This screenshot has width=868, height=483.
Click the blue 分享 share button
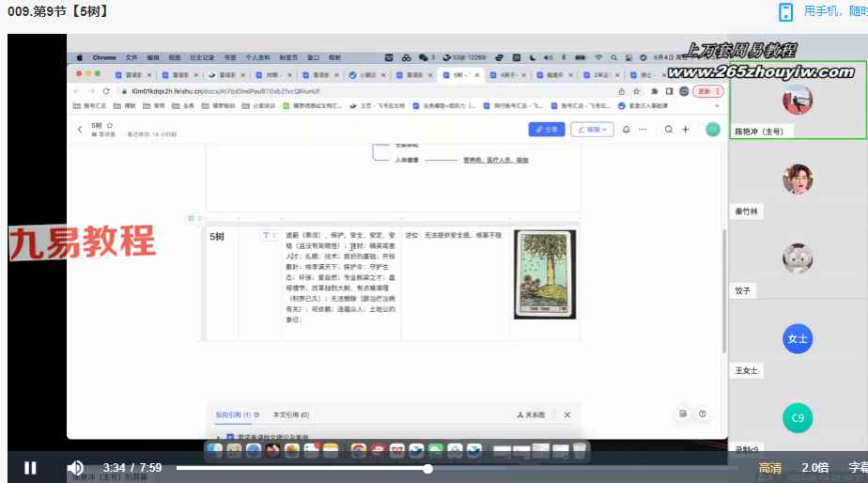pyautogui.click(x=547, y=130)
